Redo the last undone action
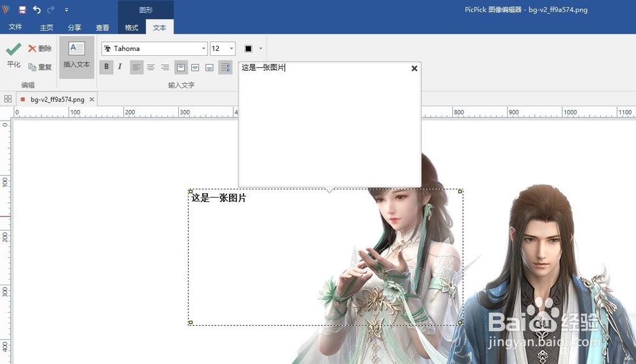 [x=51, y=10]
